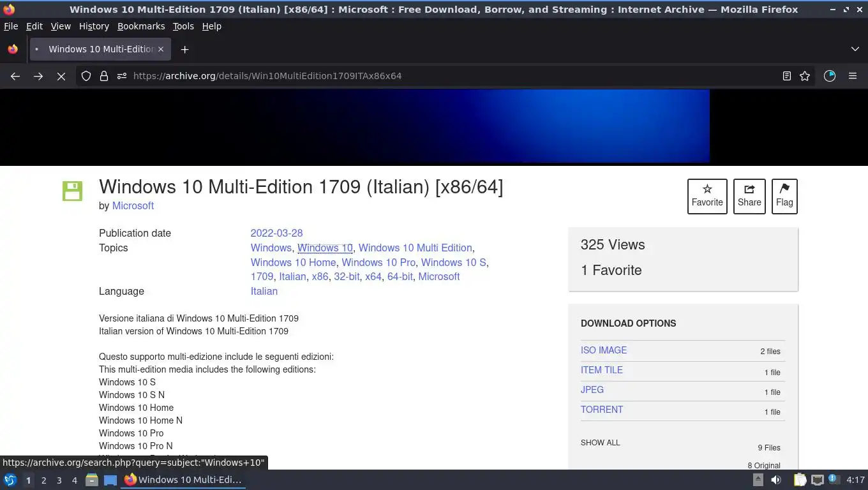Download the JPEG file
Screen dimensions: 868x490
coord(592,390)
